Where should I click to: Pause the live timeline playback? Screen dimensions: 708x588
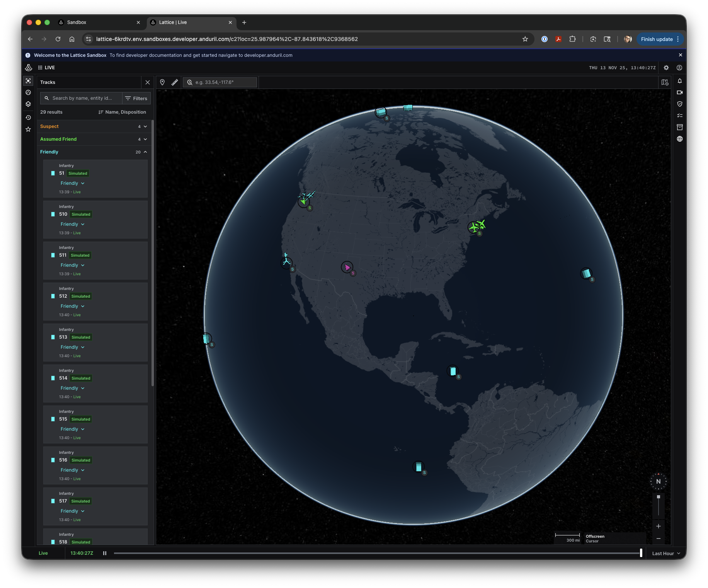[105, 553]
